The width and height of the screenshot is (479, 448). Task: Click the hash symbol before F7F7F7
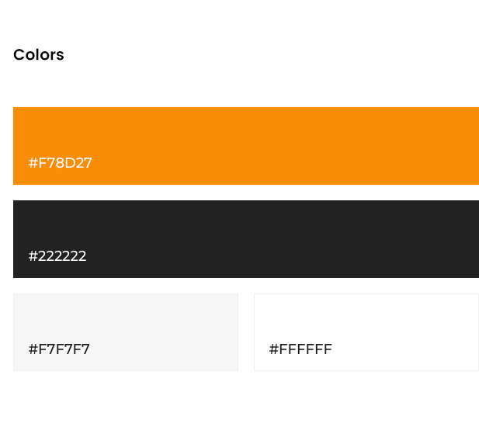pos(33,349)
